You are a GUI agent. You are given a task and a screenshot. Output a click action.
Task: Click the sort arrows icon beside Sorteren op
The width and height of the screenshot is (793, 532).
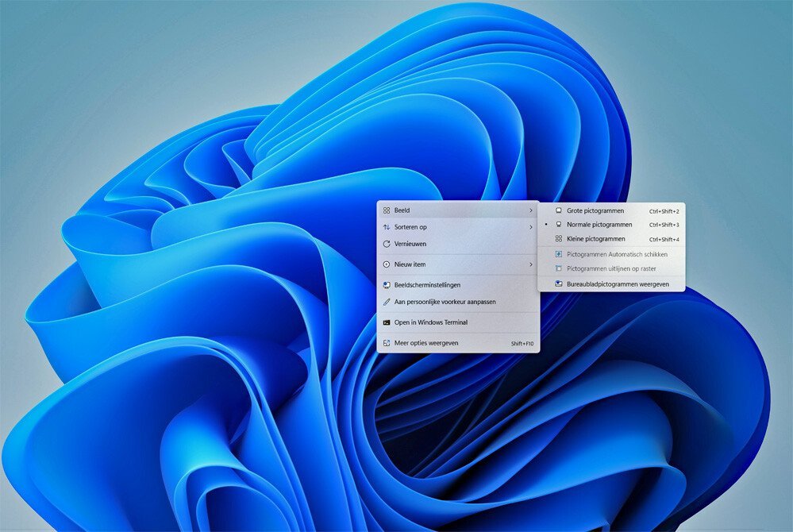[x=387, y=227]
